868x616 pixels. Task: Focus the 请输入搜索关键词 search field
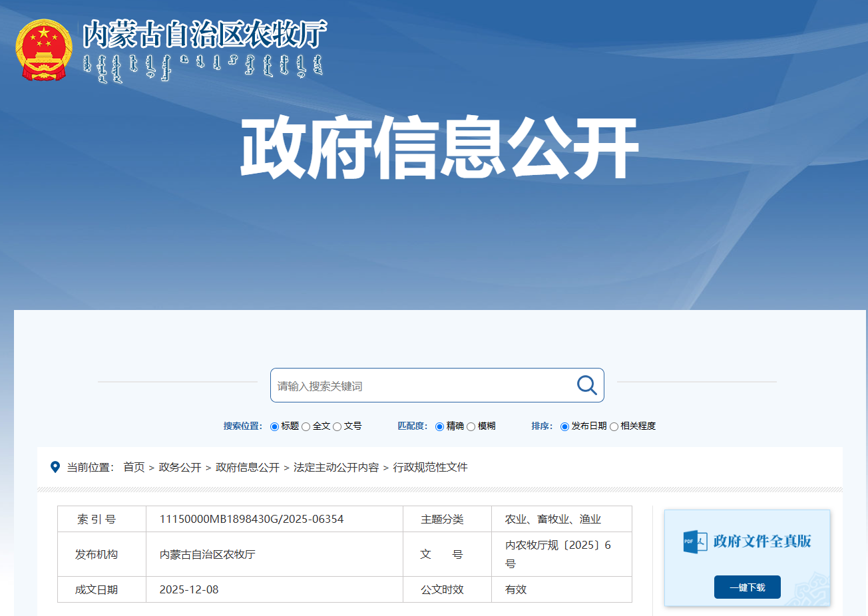(x=419, y=386)
